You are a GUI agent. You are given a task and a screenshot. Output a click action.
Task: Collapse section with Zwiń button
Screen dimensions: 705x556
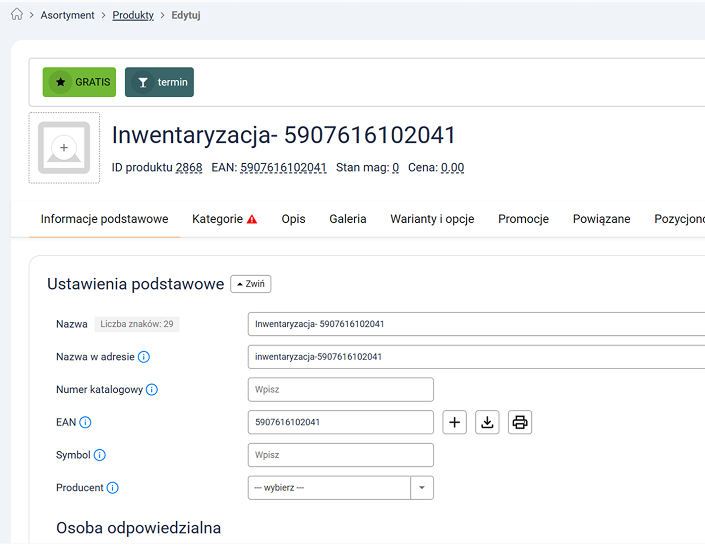pos(251,284)
